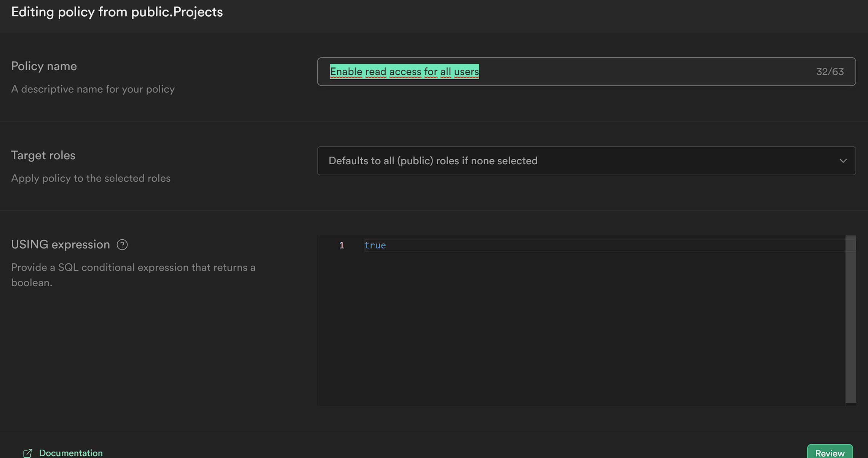Click the external-link icon beside Documentation
Screen dimensions: 868x458
tap(28, 453)
